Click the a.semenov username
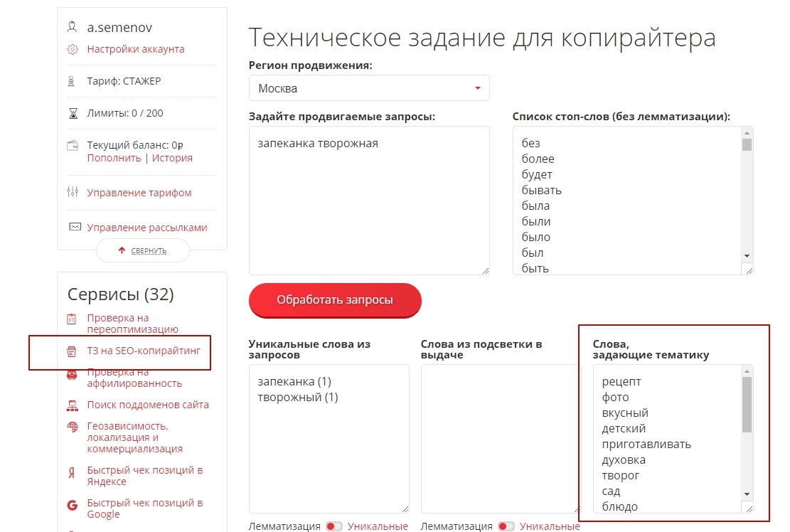Image resolution: width=790 pixels, height=532 pixels. pyautogui.click(x=119, y=27)
